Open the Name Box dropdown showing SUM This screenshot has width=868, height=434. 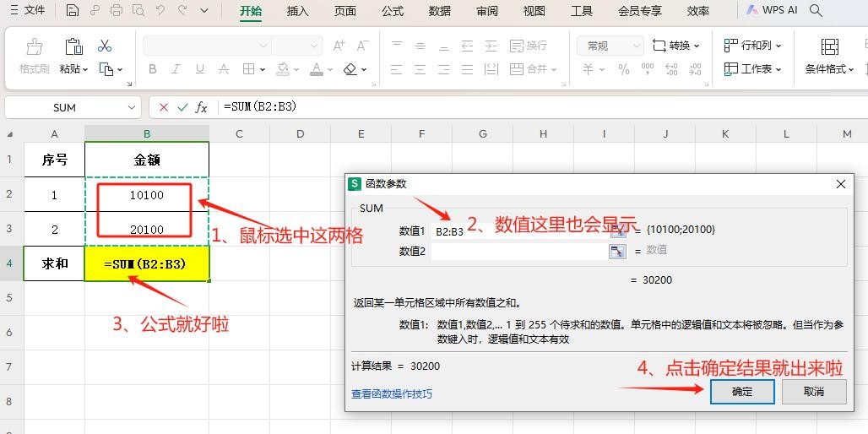pos(132,107)
